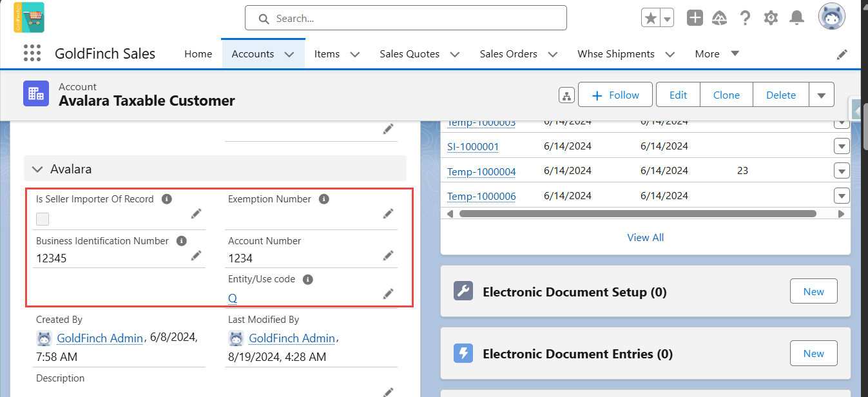
Task: Click the Clone button
Action: pos(726,95)
